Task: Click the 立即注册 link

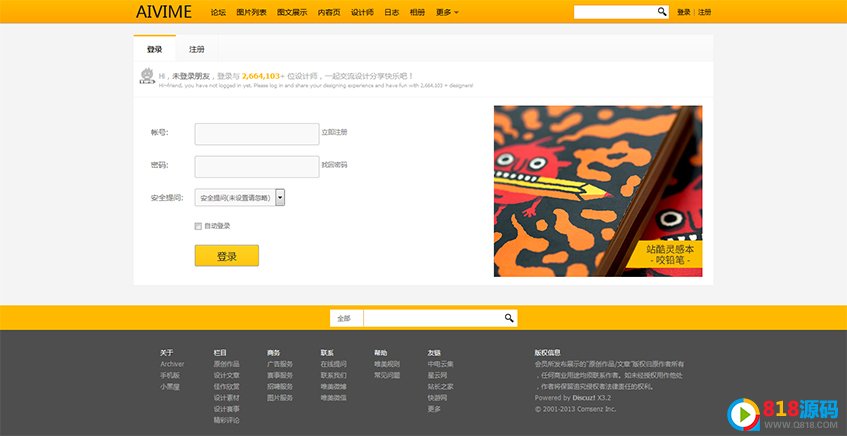Action: (x=334, y=132)
